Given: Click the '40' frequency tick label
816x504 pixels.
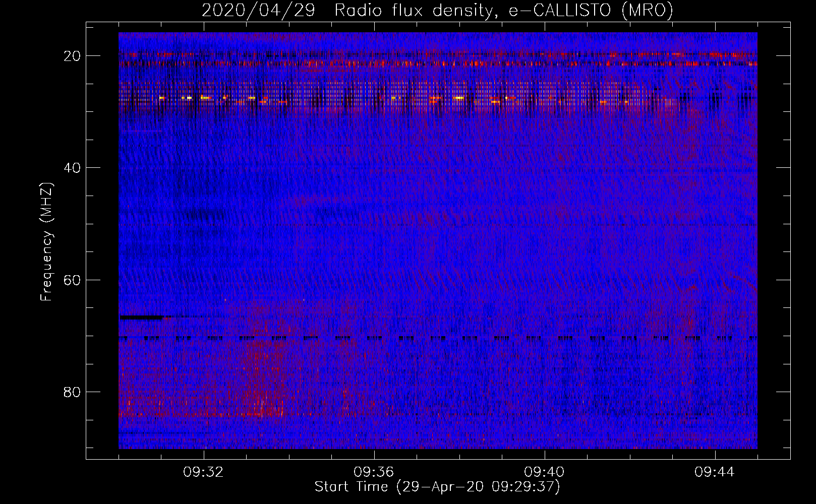Looking at the screenshot, I should tap(73, 167).
